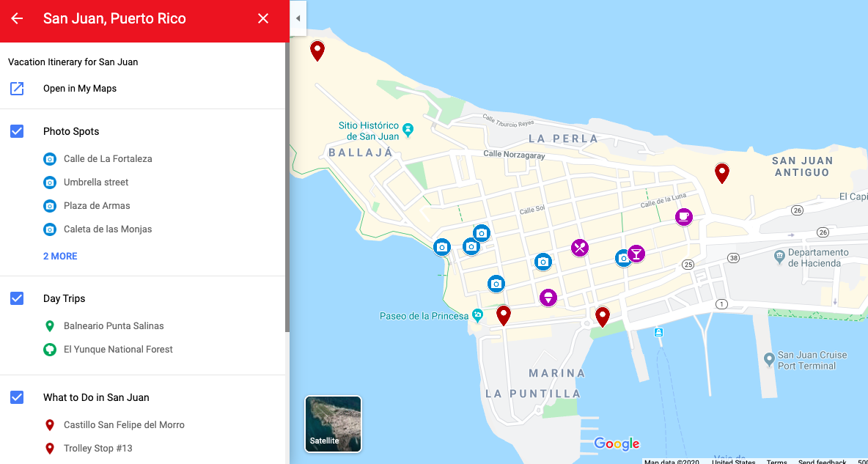Click the blue camera marker nearest Paseo de la Princesa
The width and height of the screenshot is (868, 464).
pos(496,284)
